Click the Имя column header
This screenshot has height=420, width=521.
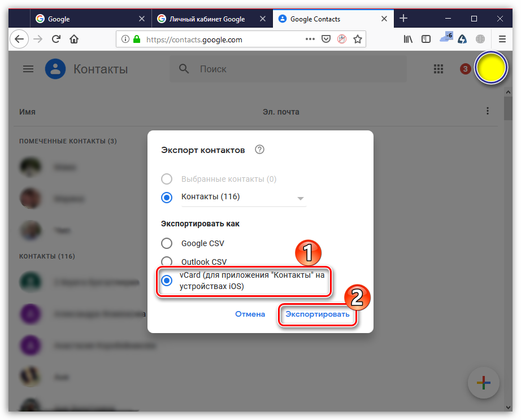[27, 112]
